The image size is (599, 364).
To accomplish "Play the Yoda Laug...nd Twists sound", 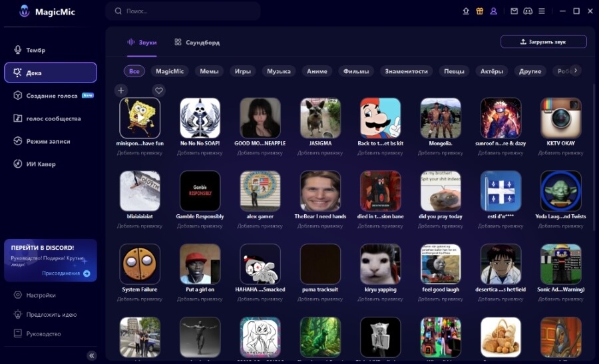I will (x=561, y=191).
